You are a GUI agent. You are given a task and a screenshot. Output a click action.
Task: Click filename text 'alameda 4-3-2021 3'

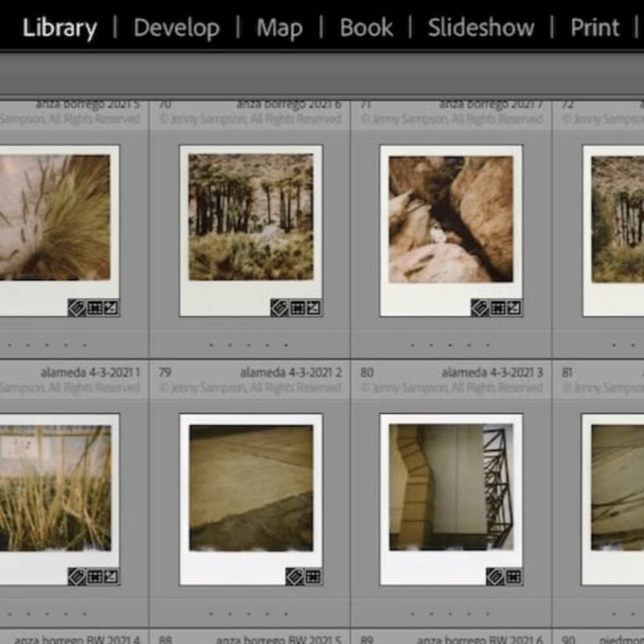492,373
